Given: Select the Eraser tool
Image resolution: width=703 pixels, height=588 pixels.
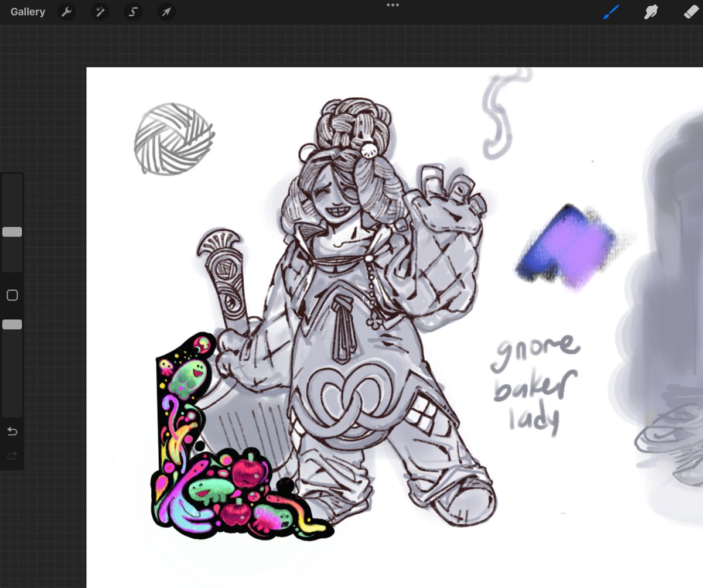Looking at the screenshot, I should pyautogui.click(x=691, y=12).
